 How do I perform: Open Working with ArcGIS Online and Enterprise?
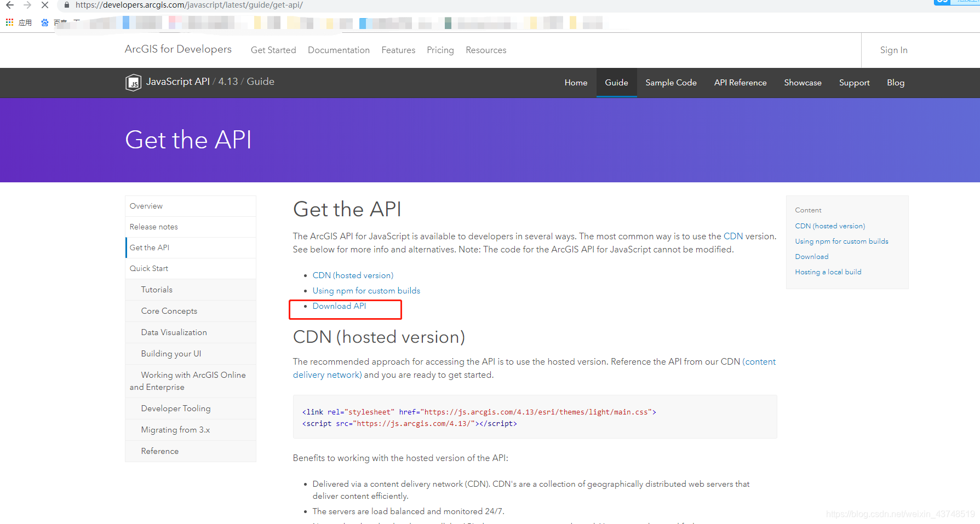(191, 381)
